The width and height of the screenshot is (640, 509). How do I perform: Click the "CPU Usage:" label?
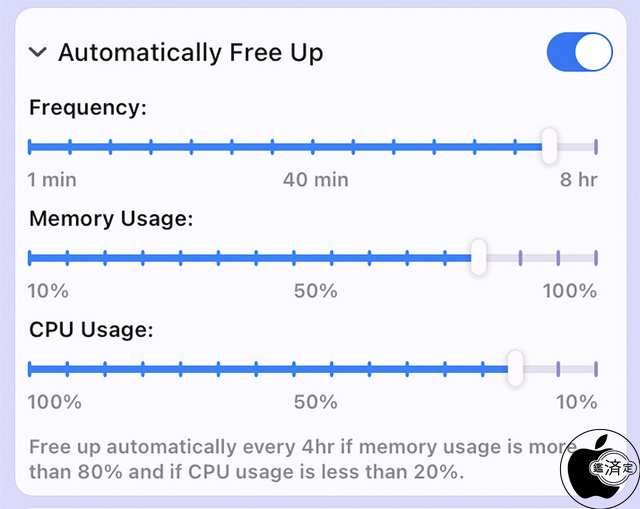pyautogui.click(x=91, y=329)
